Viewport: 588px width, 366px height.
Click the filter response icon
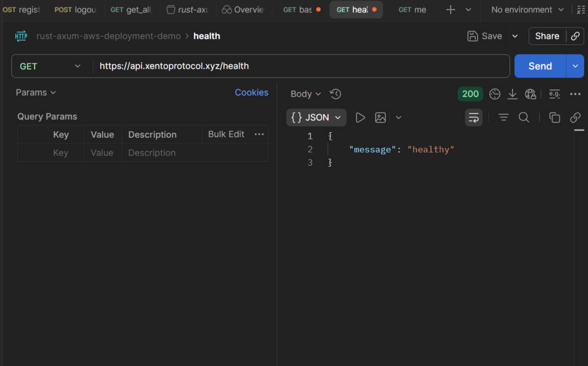[503, 118]
